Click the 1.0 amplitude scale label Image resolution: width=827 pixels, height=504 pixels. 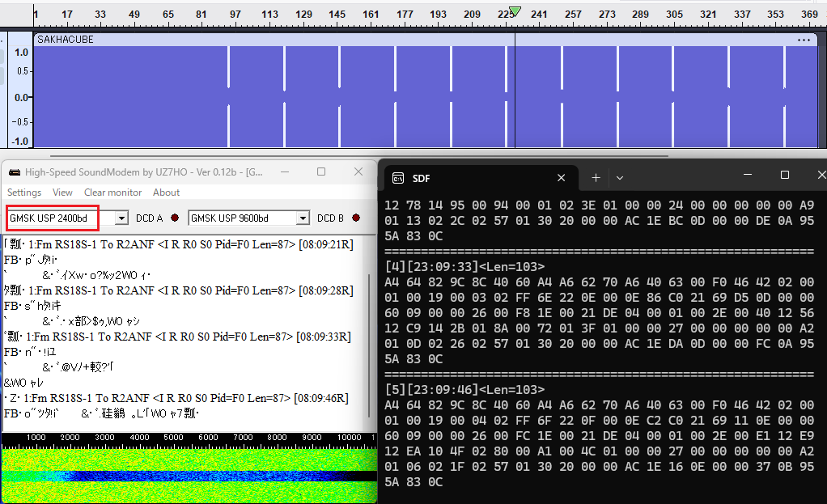21,53
